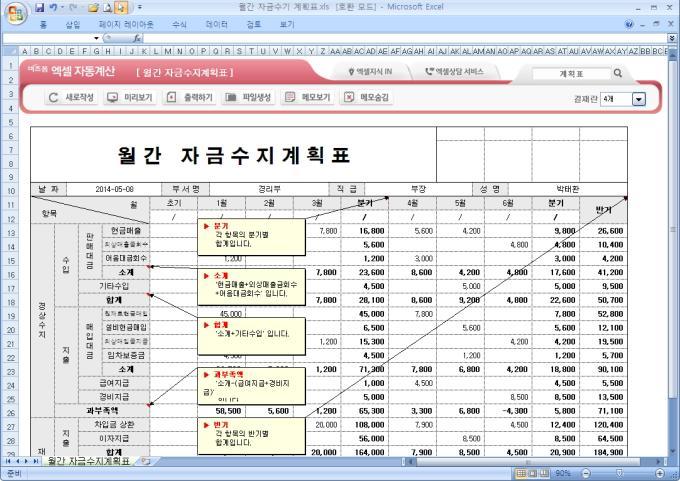Click the 메모보기 button
Image resolution: width=680 pixels, height=481 pixels.
[x=307, y=97]
